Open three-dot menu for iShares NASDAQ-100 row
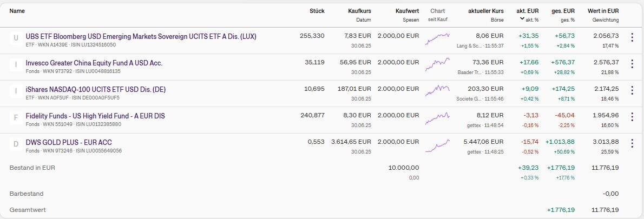Viewport: 644px width, 219px height. (632, 90)
